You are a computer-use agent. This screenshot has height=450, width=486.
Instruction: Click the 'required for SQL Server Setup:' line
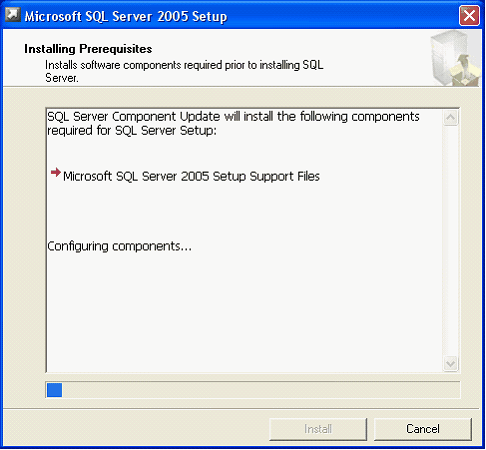[x=132, y=131]
